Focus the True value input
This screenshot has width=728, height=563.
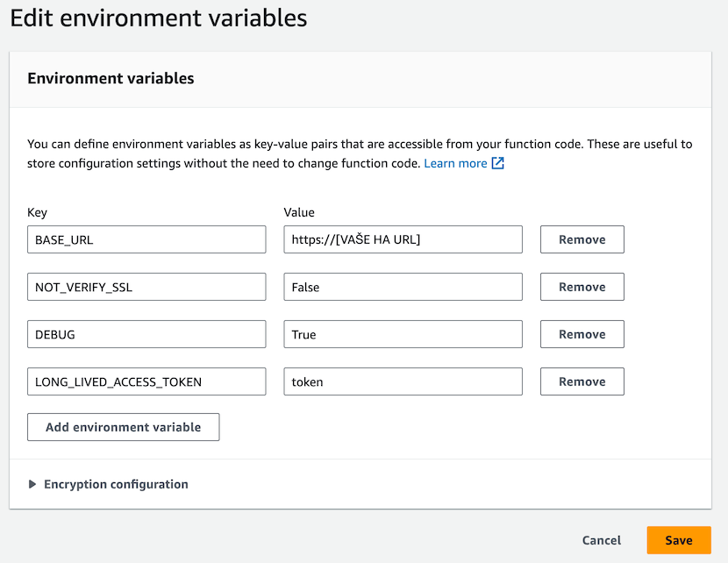(x=403, y=334)
